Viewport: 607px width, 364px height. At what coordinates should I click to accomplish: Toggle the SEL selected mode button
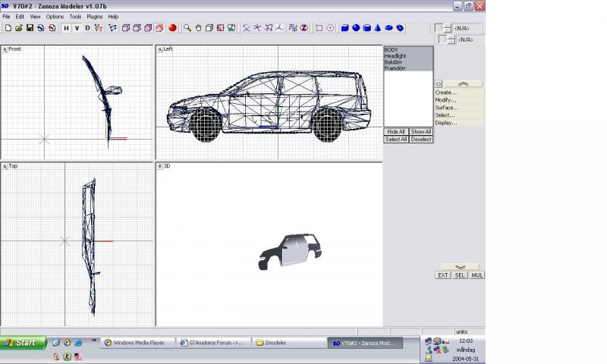click(x=461, y=275)
